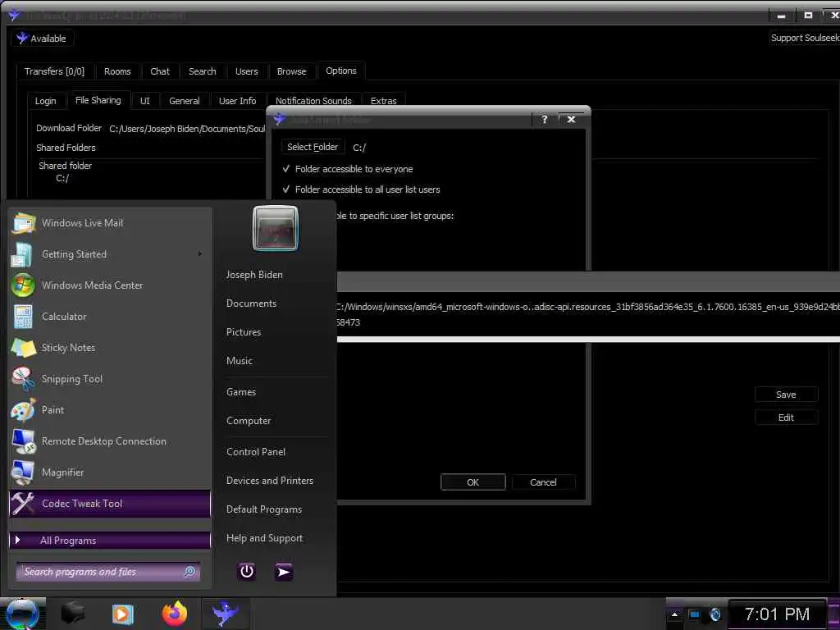Click Cancel in shared folder dialog

(543, 482)
